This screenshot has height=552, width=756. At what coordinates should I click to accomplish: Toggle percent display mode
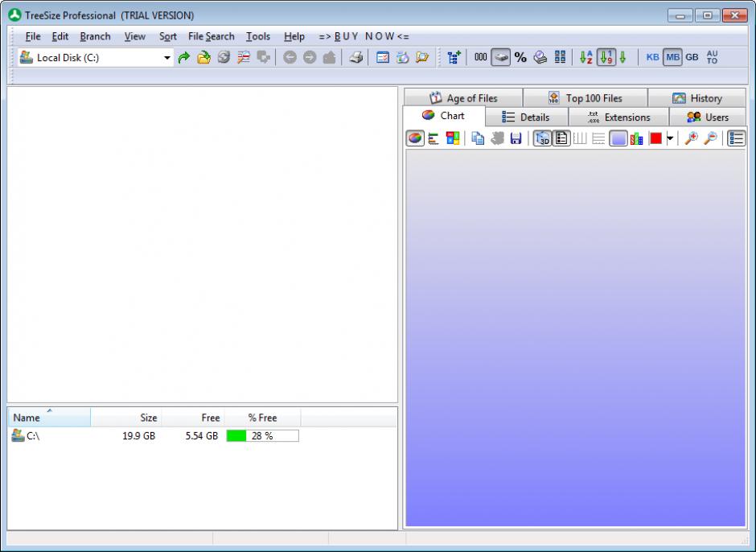520,58
